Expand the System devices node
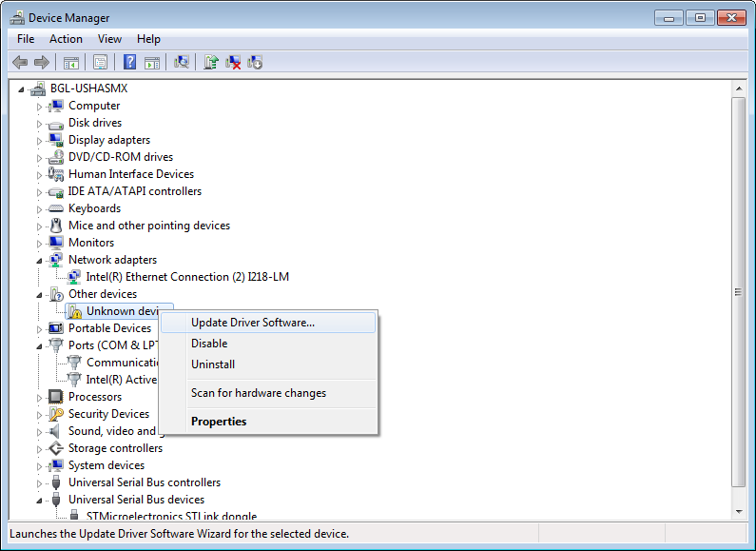Image resolution: width=756 pixels, height=551 pixels. [40, 465]
